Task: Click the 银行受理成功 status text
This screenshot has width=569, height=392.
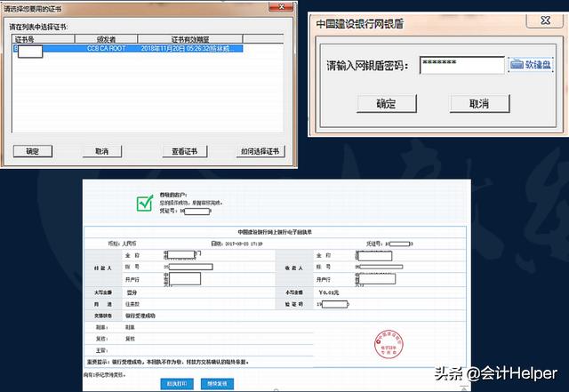Action: (140, 316)
